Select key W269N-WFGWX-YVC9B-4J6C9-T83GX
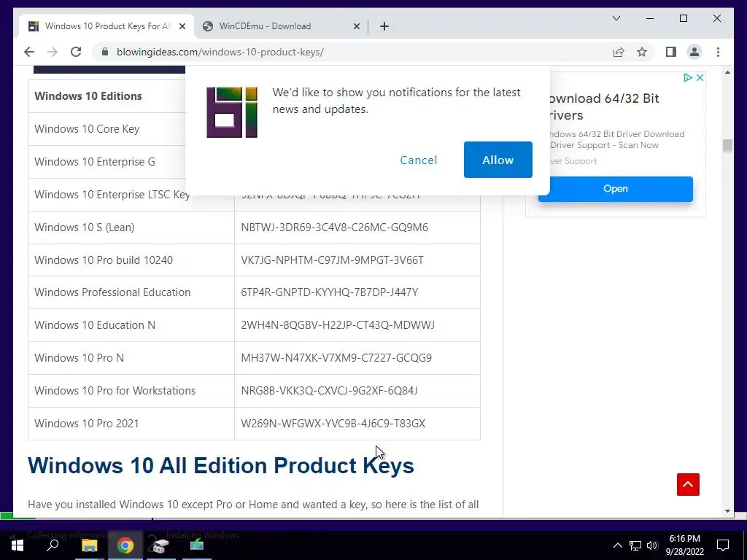Screen dimensions: 747x560 click(x=333, y=424)
